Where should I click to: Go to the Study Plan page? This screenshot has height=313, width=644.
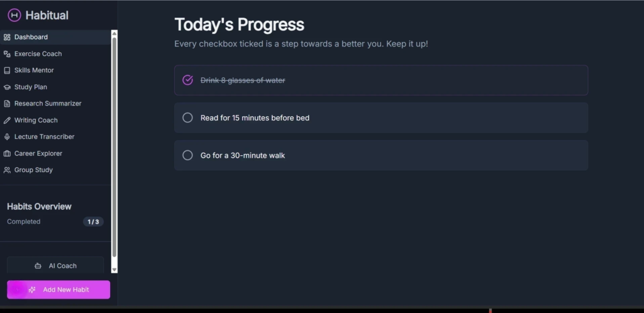pyautogui.click(x=30, y=87)
